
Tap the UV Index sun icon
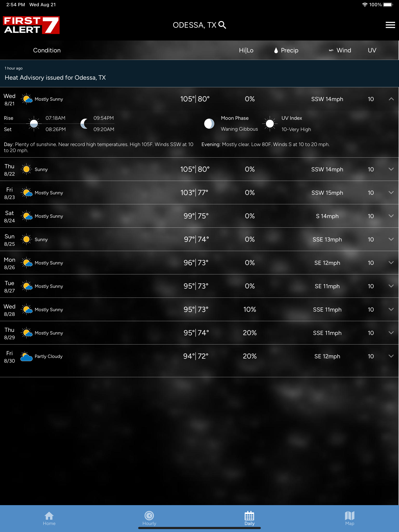click(270, 124)
